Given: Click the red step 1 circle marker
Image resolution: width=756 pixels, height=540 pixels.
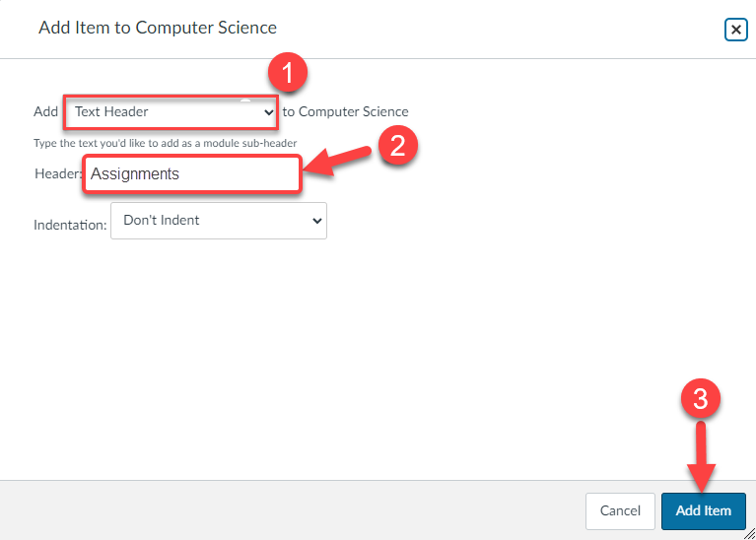Looking at the screenshot, I should click(x=288, y=74).
